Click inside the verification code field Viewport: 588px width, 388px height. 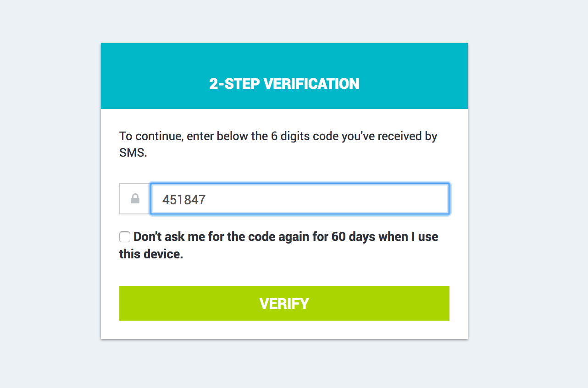[298, 198]
